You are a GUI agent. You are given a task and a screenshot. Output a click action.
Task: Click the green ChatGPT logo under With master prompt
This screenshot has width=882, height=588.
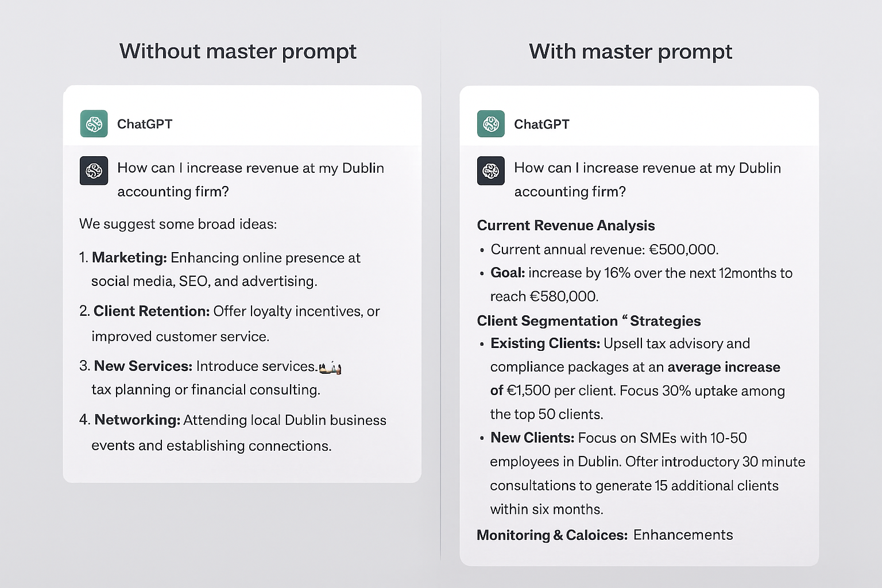(x=490, y=123)
